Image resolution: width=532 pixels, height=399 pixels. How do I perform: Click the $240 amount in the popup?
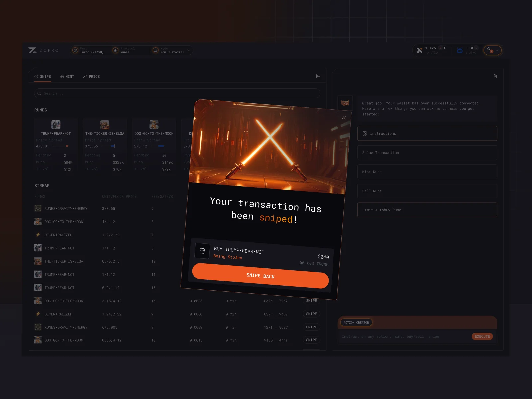click(323, 257)
